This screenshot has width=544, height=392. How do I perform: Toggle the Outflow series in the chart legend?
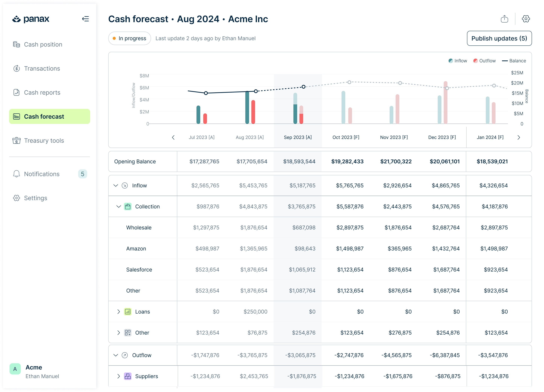click(484, 61)
